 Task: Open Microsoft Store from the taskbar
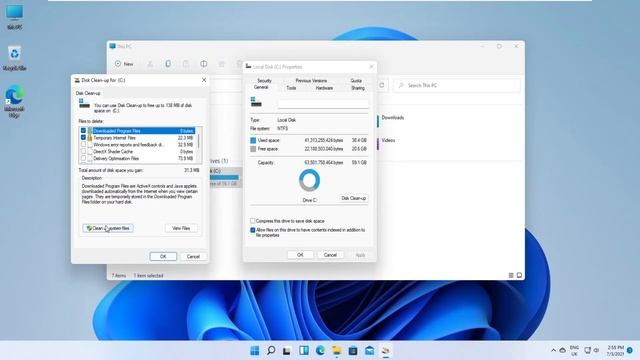pos(353,351)
